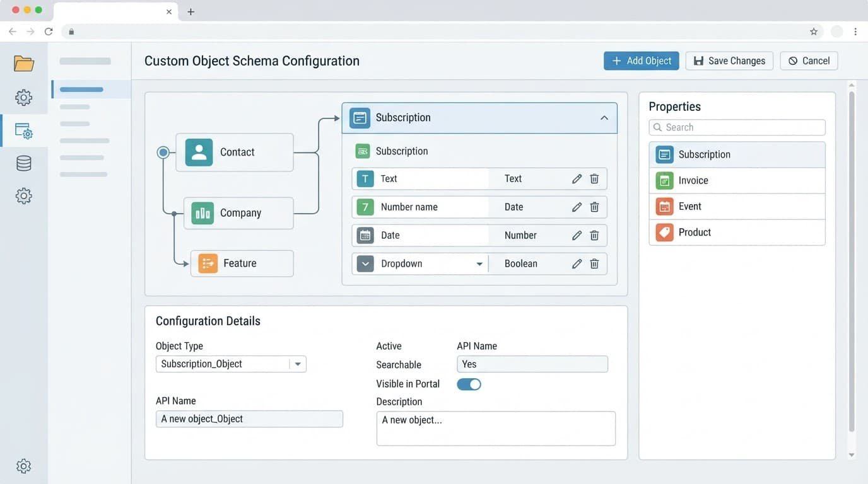
Task: Click the Subscription header object icon
Action: tap(360, 118)
